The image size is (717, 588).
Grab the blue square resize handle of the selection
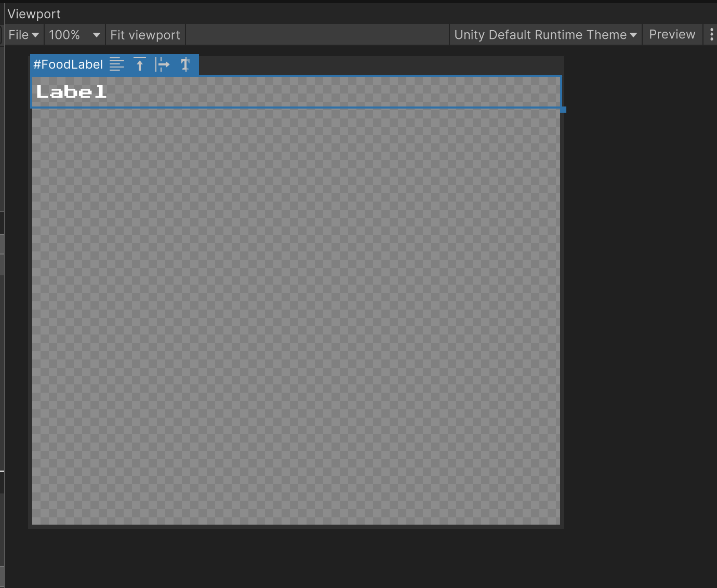[x=563, y=110]
